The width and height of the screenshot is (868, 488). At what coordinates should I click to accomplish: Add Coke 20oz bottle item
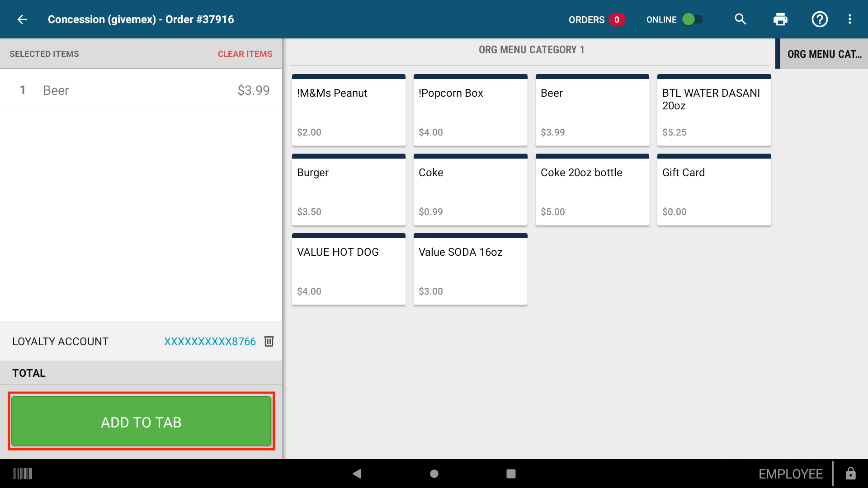592,189
